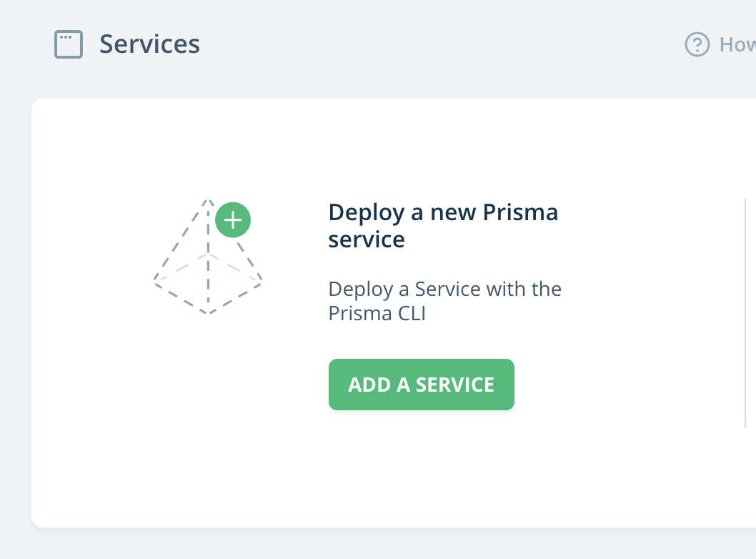Click the green plus circle icon
Viewport: 756px width, 559px height.
[233, 220]
